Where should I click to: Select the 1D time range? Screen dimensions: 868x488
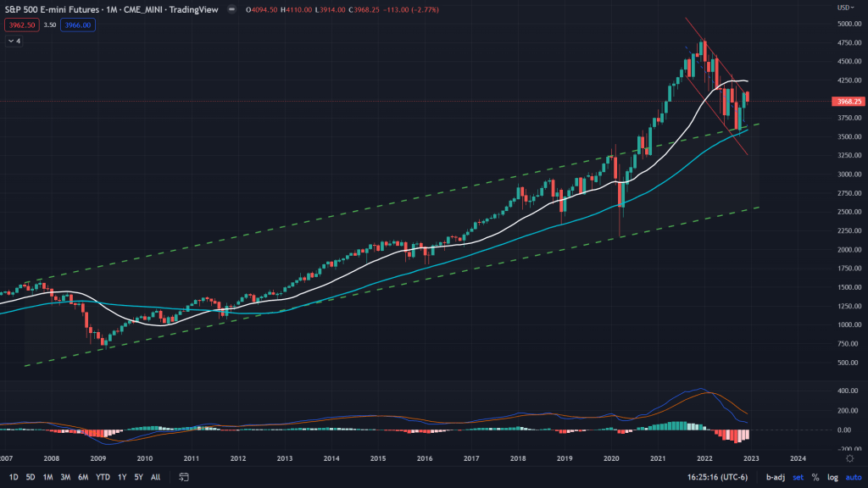point(14,477)
